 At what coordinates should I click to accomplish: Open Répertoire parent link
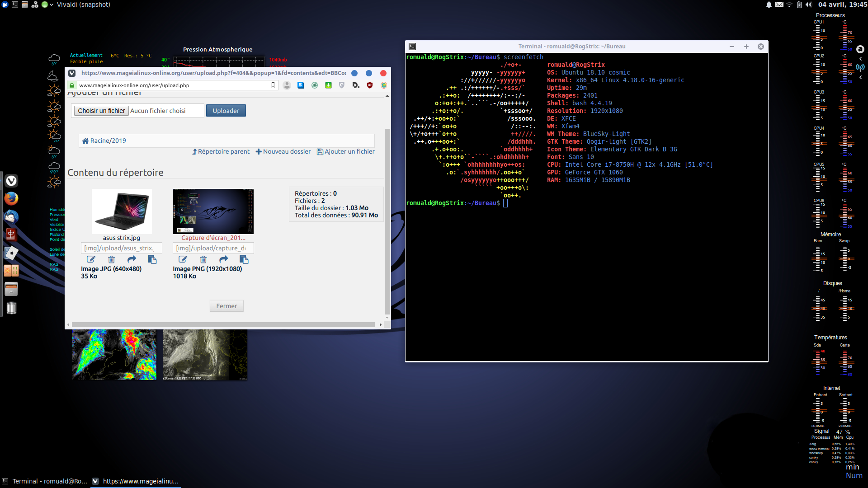click(221, 151)
